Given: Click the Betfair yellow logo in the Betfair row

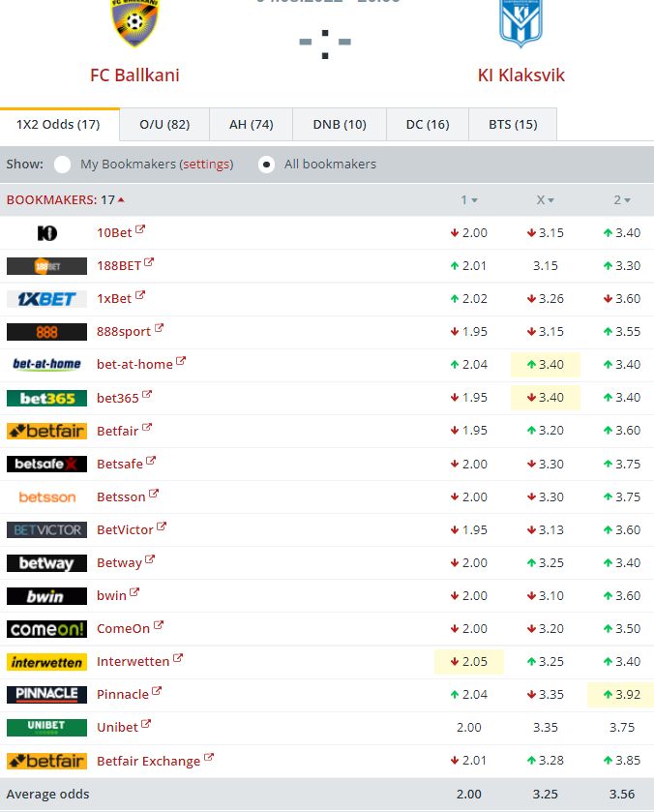Looking at the screenshot, I should click(46, 431).
